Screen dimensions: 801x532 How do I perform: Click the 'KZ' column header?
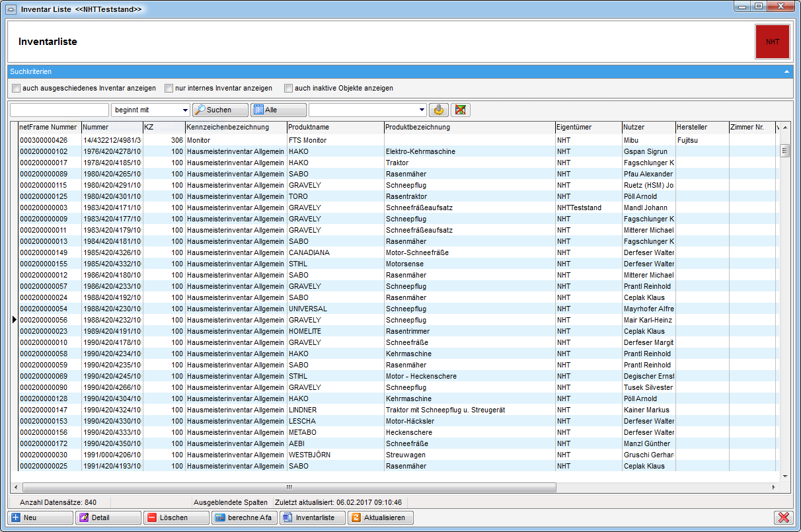pos(164,127)
